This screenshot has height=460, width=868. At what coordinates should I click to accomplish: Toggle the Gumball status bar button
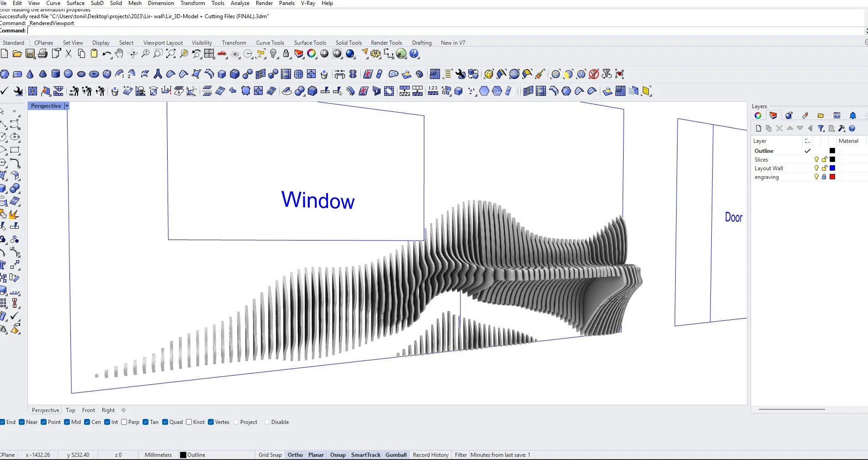tap(396, 455)
